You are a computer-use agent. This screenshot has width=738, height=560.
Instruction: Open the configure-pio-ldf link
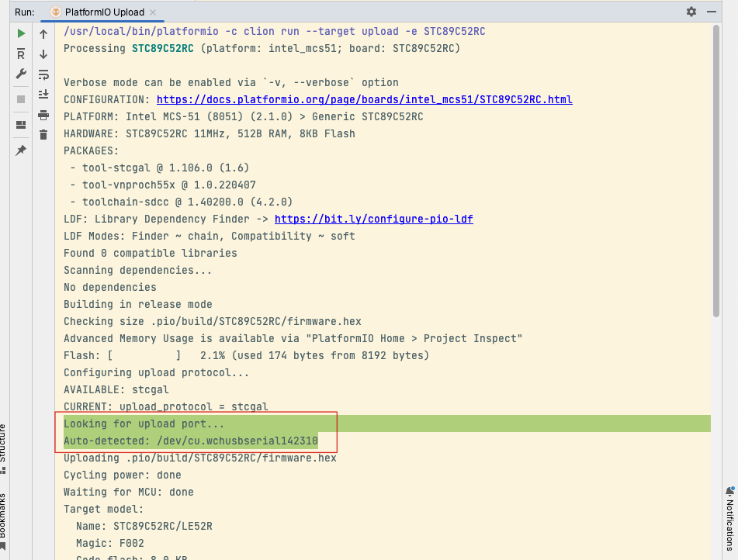[x=373, y=219]
